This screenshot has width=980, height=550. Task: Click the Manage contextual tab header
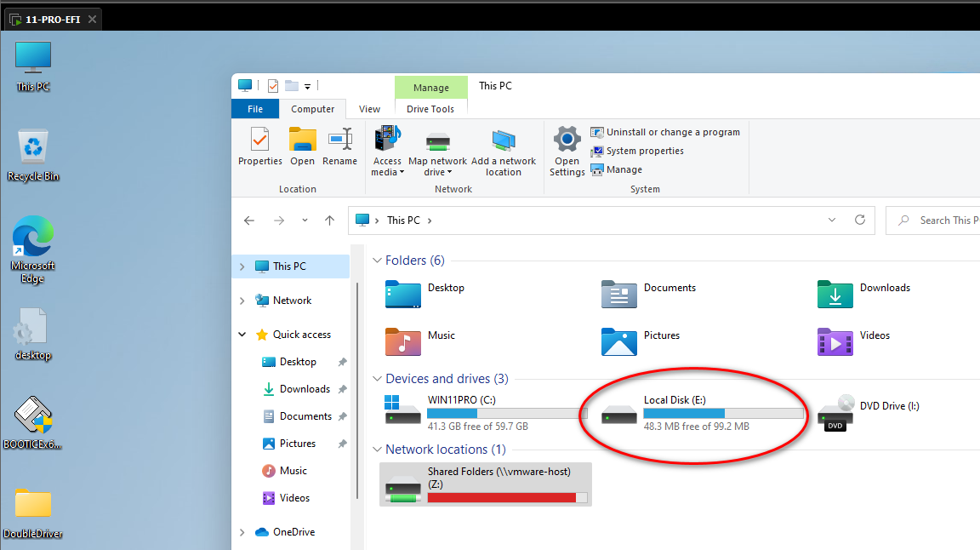point(431,88)
